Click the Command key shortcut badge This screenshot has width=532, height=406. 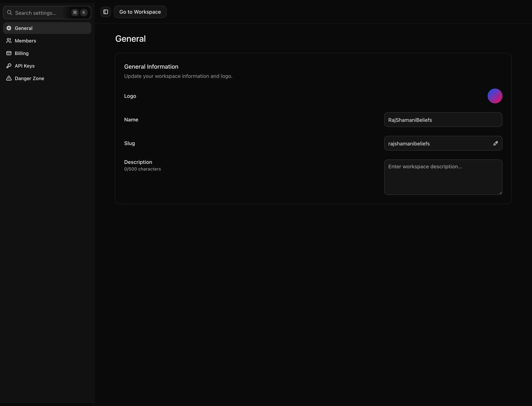tap(75, 13)
